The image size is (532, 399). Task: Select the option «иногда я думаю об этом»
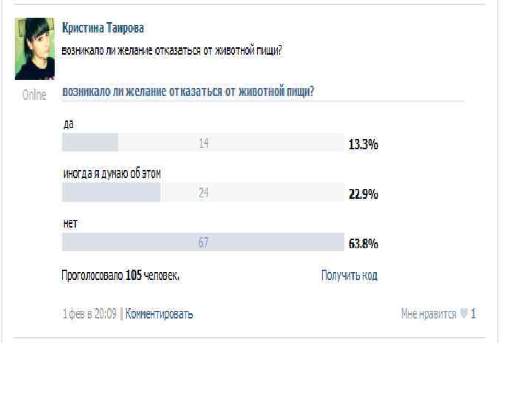coord(111,174)
